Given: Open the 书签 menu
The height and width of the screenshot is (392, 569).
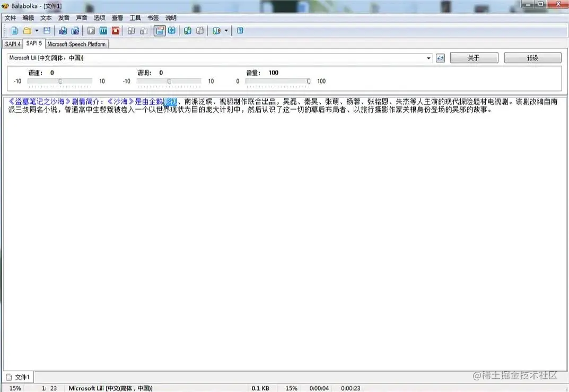Looking at the screenshot, I should 153,18.
